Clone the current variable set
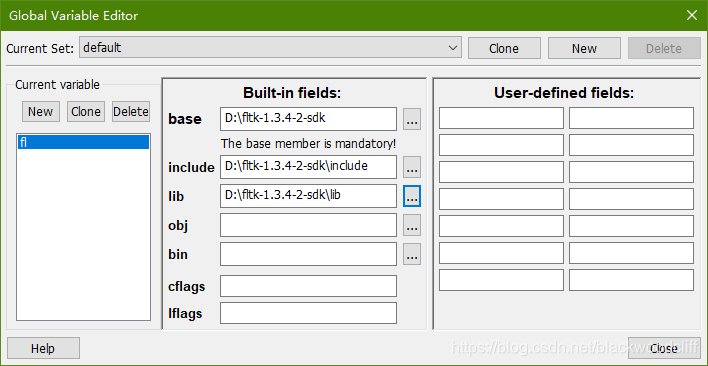 [504, 48]
